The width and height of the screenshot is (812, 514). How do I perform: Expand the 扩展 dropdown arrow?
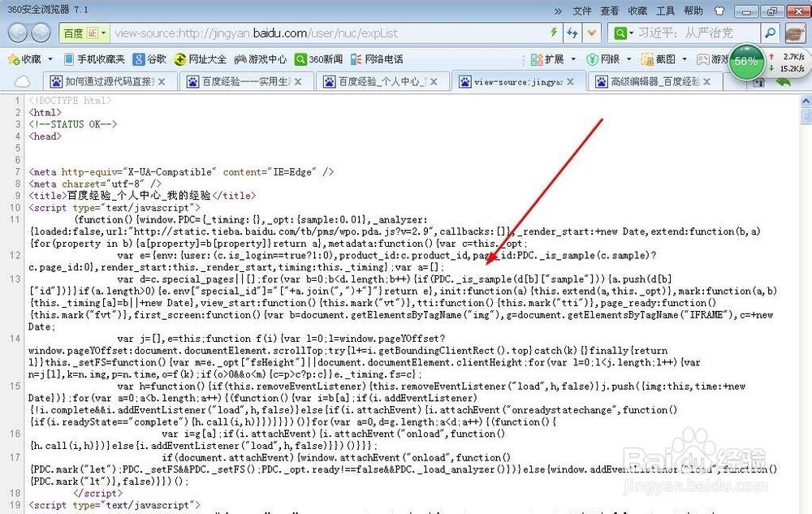573,59
